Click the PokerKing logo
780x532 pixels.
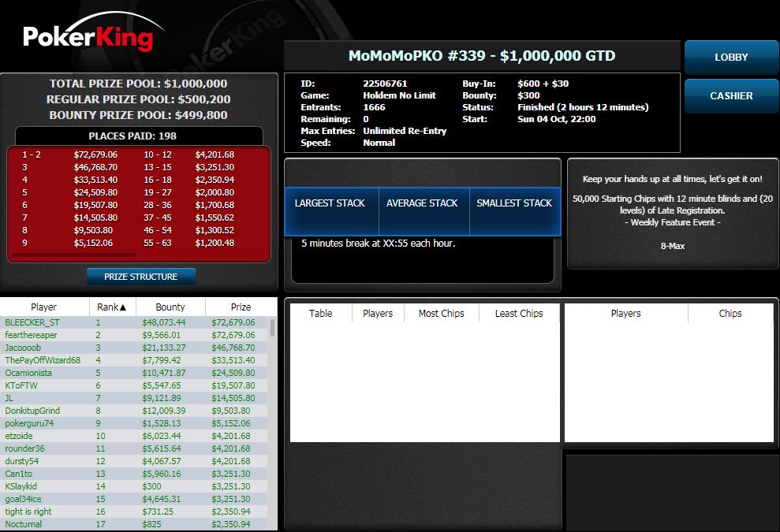coord(94,32)
